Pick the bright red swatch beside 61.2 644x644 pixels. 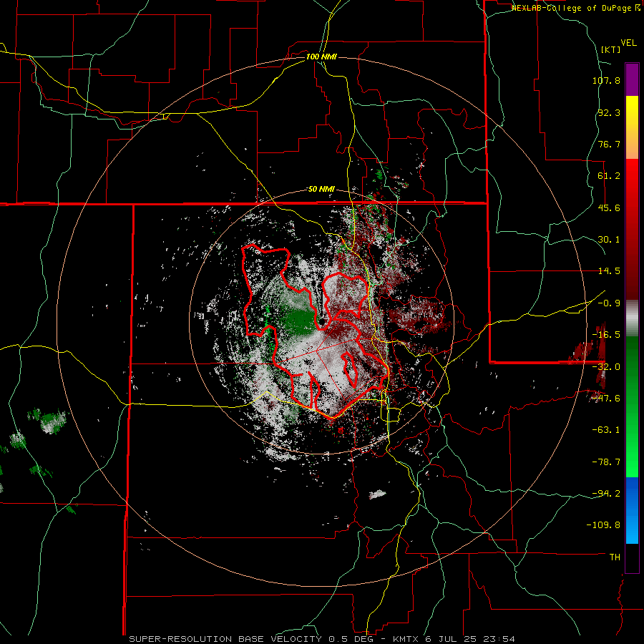point(632,175)
